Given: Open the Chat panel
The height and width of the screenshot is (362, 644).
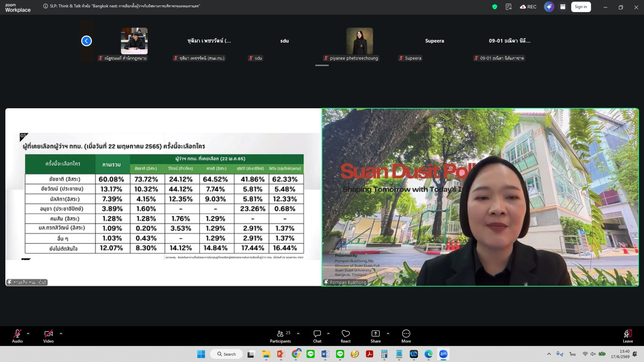Looking at the screenshot, I should click(317, 336).
